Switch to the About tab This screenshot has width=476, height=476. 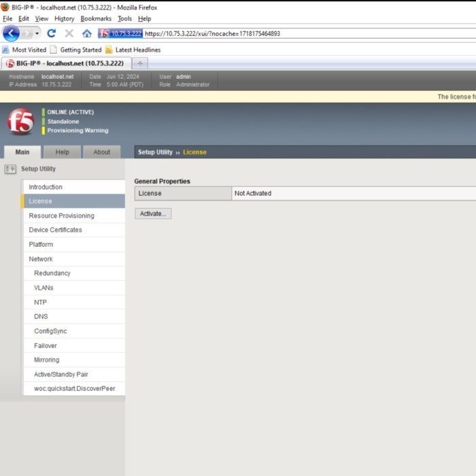[101, 152]
